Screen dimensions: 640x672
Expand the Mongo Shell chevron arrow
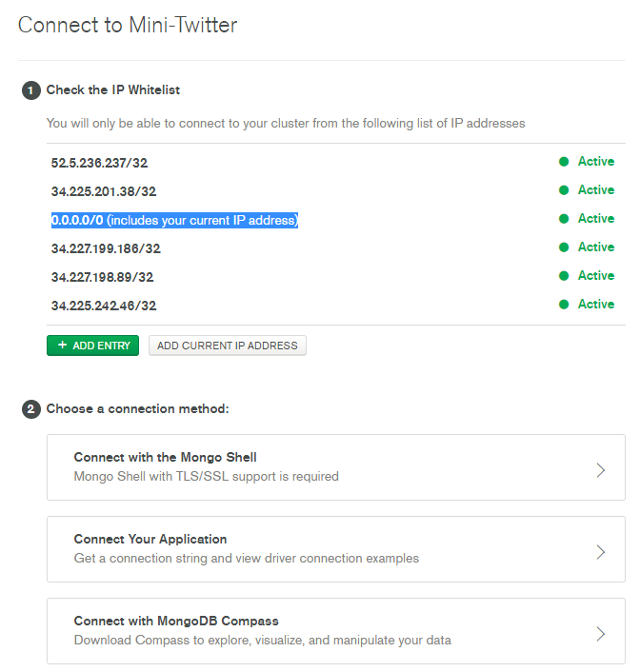[x=600, y=469]
